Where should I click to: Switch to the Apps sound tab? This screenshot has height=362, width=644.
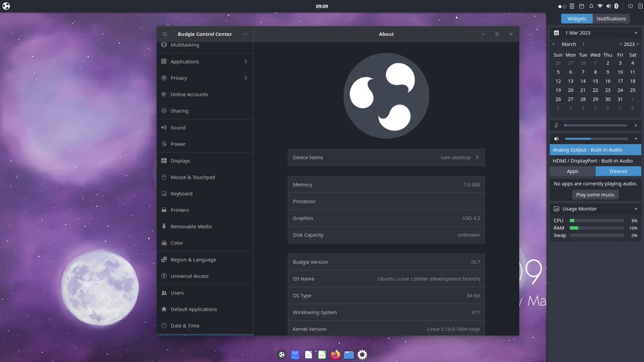[573, 171]
